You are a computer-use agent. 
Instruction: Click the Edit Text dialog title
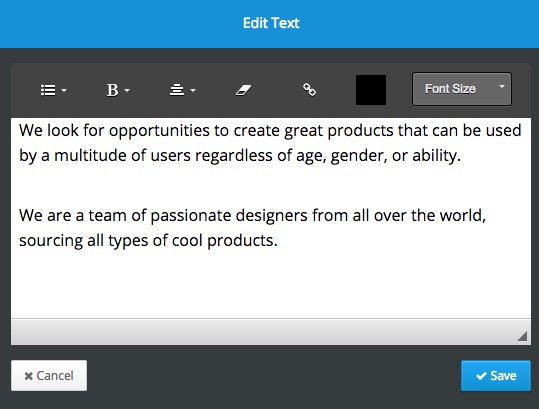271,23
